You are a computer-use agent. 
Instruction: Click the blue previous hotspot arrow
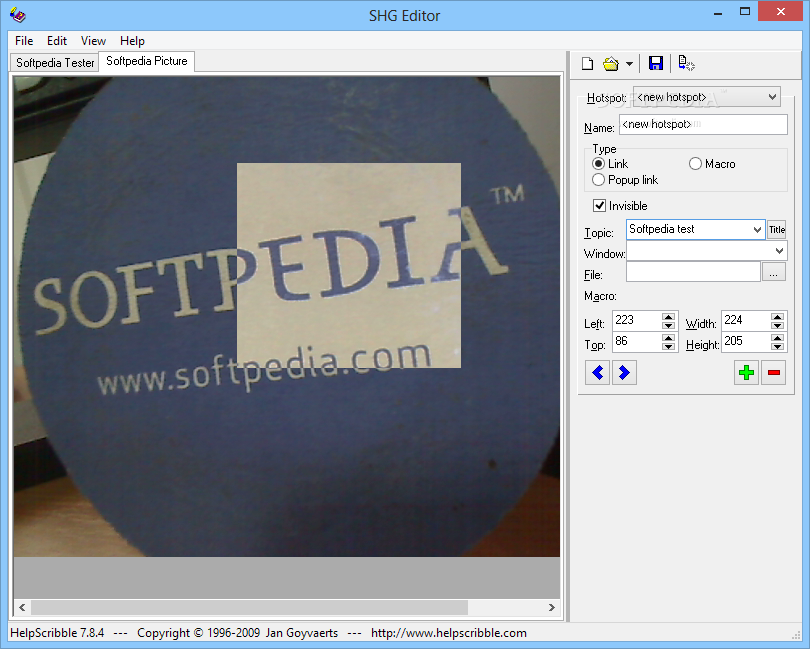598,373
